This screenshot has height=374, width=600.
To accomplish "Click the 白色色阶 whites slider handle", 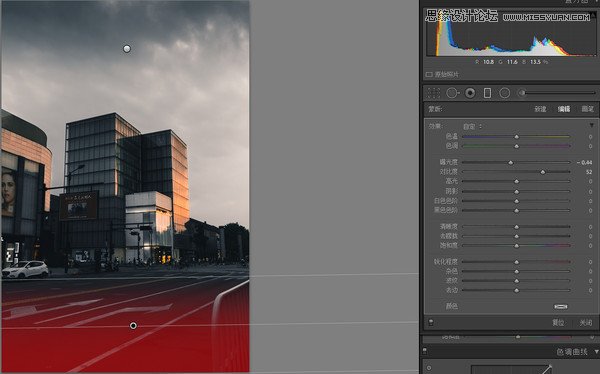I will coord(517,201).
